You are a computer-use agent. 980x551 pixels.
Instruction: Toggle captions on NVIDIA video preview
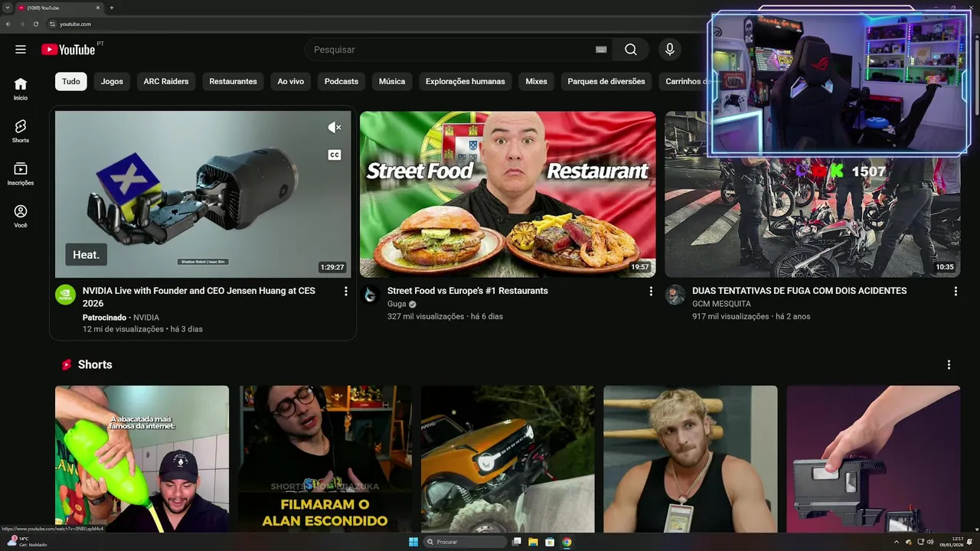pyautogui.click(x=335, y=155)
